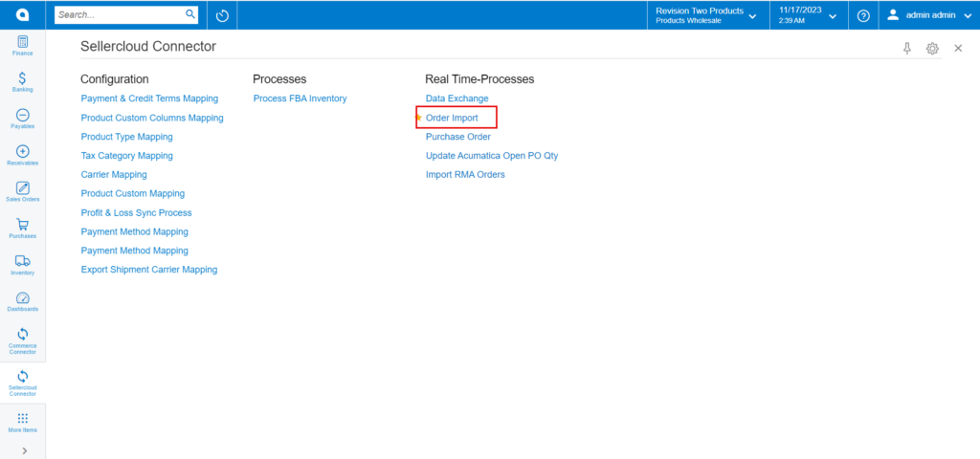Viewport: 980px width, 459px height.
Task: Open the Commerce Connector workspace
Action: [23, 341]
